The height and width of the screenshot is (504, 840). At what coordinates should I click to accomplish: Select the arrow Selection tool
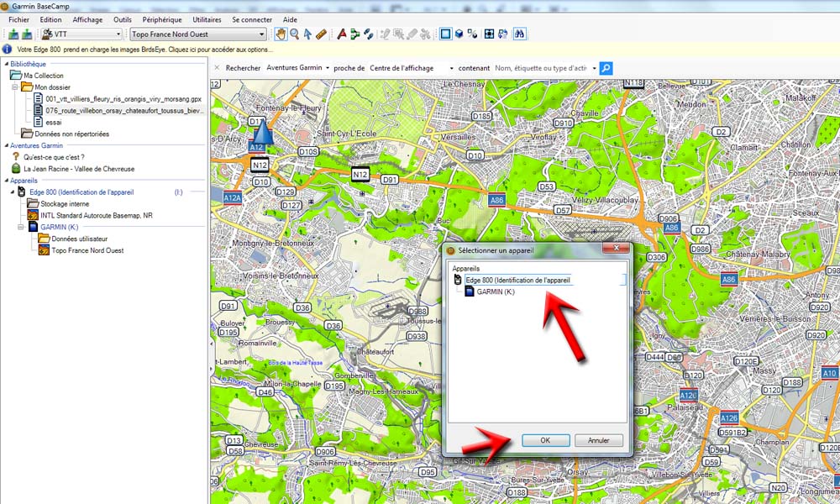[307, 34]
